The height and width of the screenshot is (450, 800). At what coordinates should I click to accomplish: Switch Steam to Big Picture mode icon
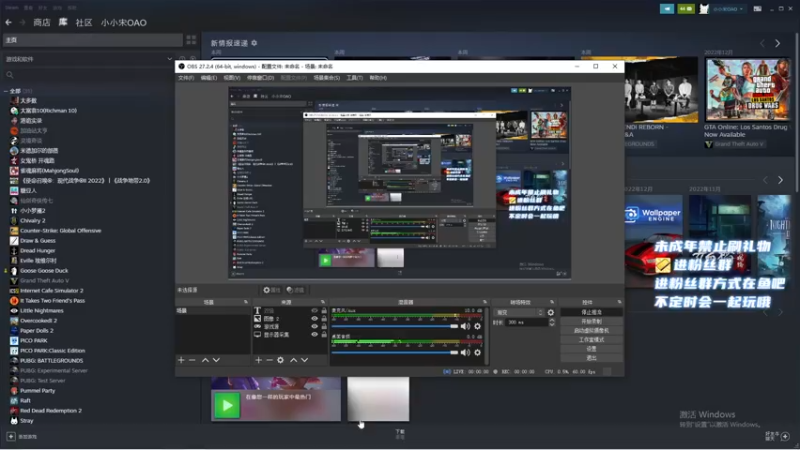coord(758,9)
